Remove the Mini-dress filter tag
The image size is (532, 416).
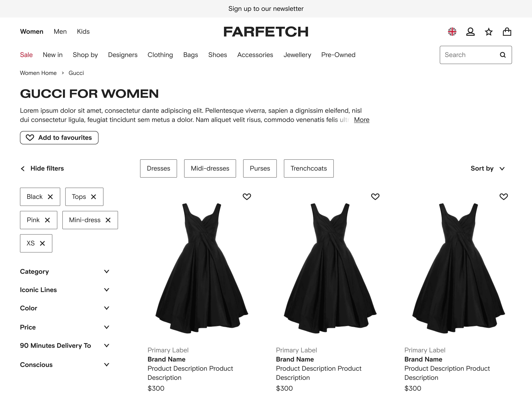coord(108,220)
